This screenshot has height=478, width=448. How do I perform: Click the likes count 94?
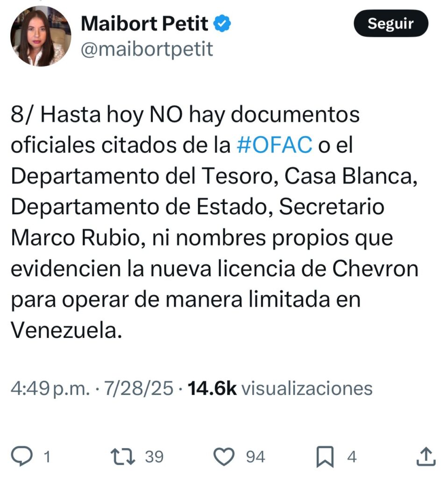[x=256, y=457]
